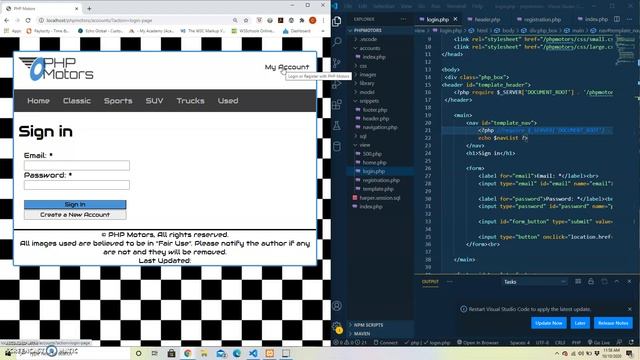
Task: Close the login.php editor tab
Action: 456,19
